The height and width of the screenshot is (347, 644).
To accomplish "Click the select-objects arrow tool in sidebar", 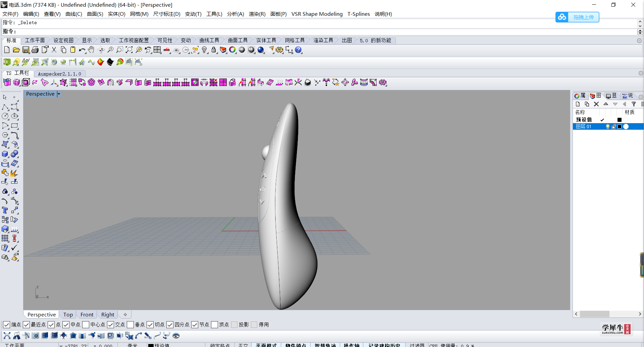I will 5,97.
